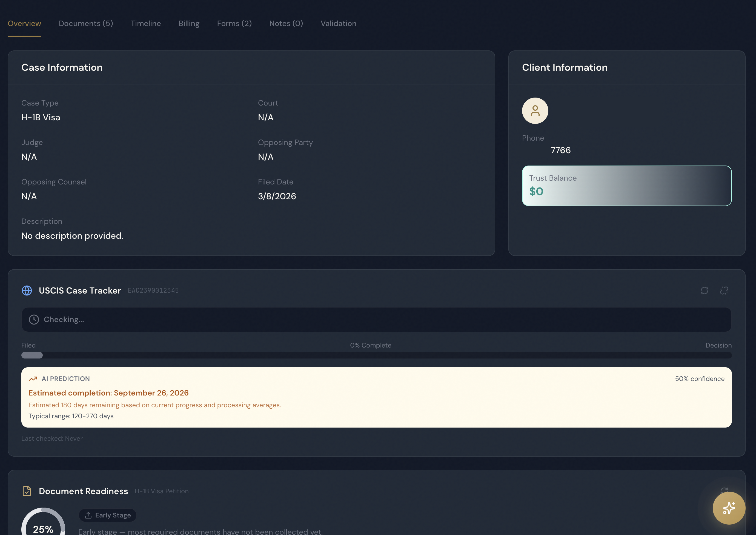The height and width of the screenshot is (535, 756).
Task: Open the Timeline tab
Action: [x=145, y=23]
